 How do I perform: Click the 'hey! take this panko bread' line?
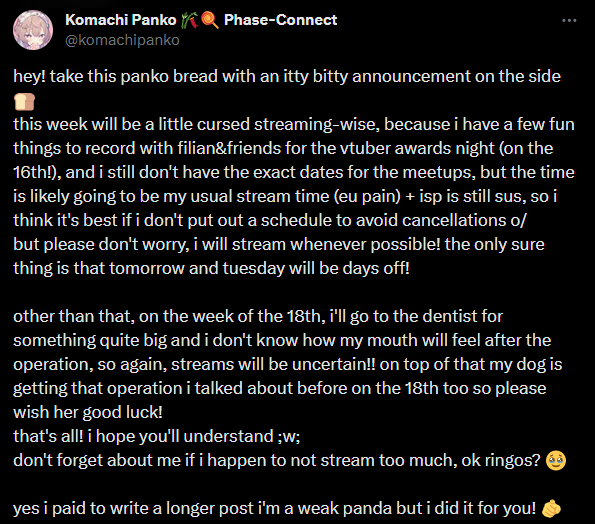tap(287, 76)
